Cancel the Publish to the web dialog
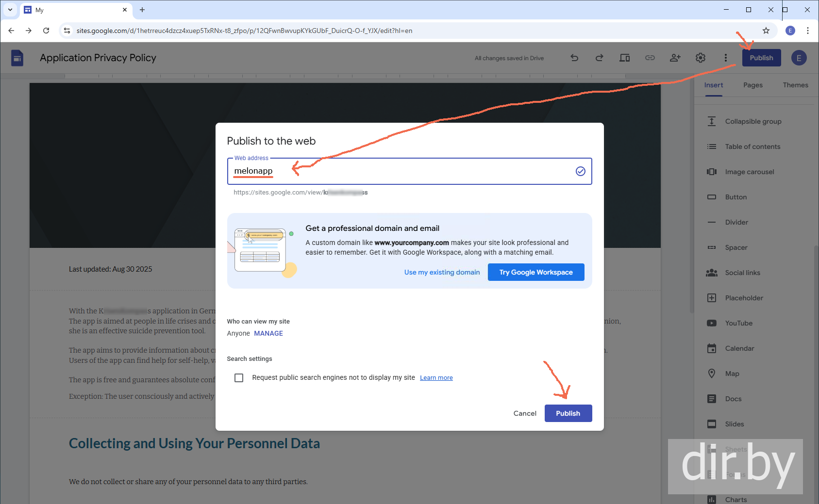 525,413
